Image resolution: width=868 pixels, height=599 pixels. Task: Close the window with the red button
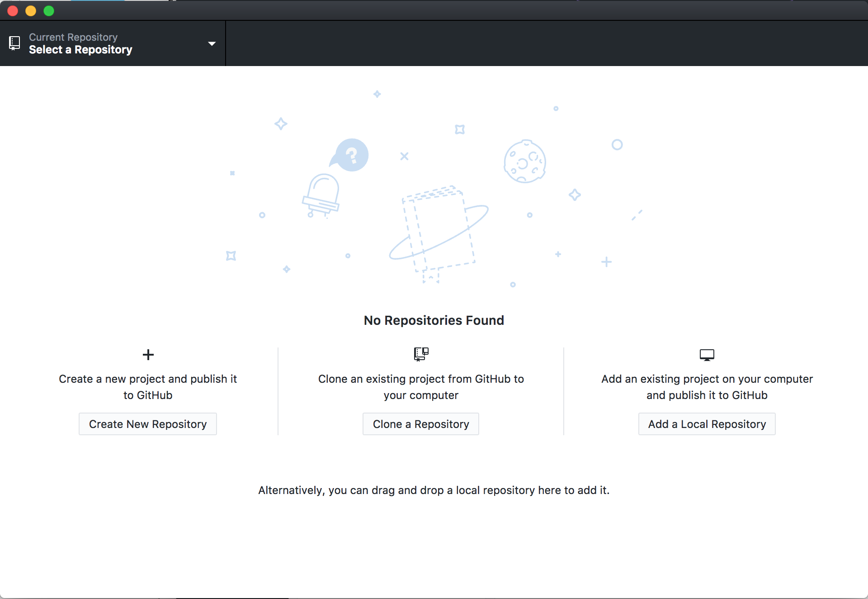pos(13,11)
